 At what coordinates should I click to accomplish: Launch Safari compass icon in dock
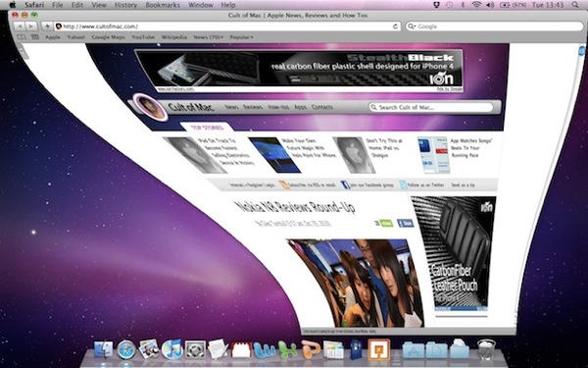(126, 350)
